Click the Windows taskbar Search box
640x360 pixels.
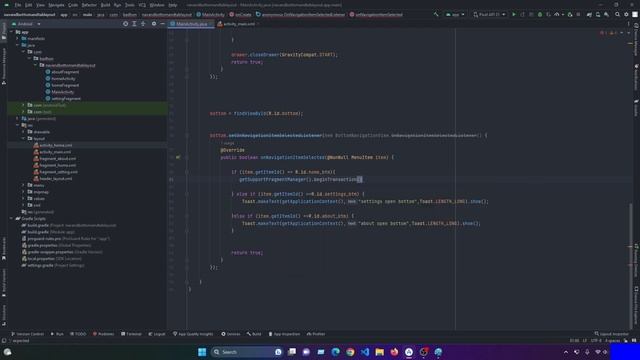pos(247,352)
